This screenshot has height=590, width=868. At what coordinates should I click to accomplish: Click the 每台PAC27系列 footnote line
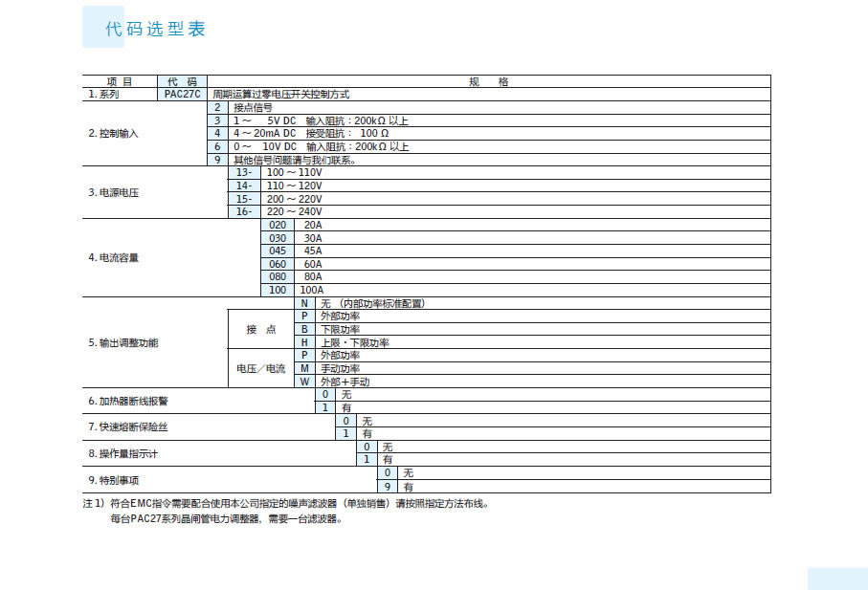(226, 518)
